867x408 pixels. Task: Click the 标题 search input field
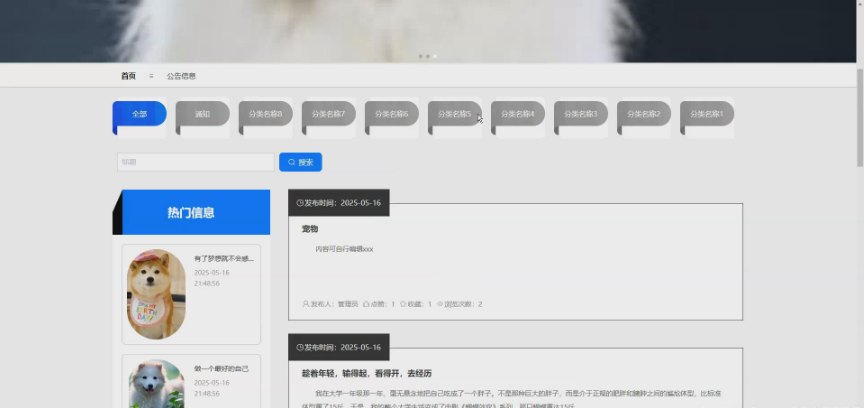(x=196, y=162)
